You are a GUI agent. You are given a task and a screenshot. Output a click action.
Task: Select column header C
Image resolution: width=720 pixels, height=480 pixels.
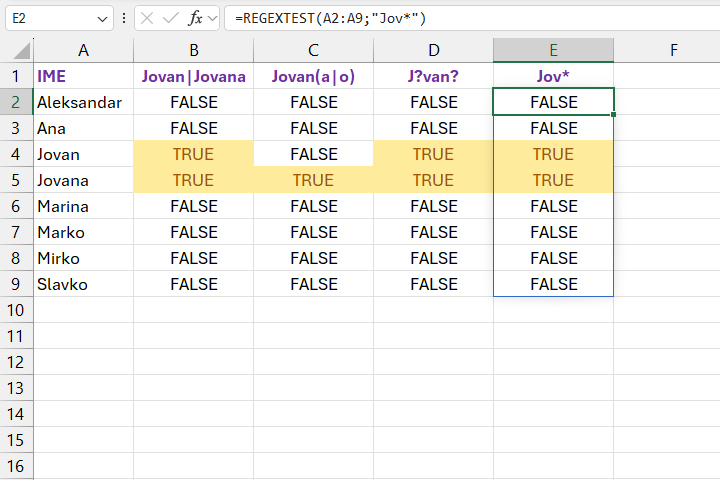pyautogui.click(x=313, y=50)
